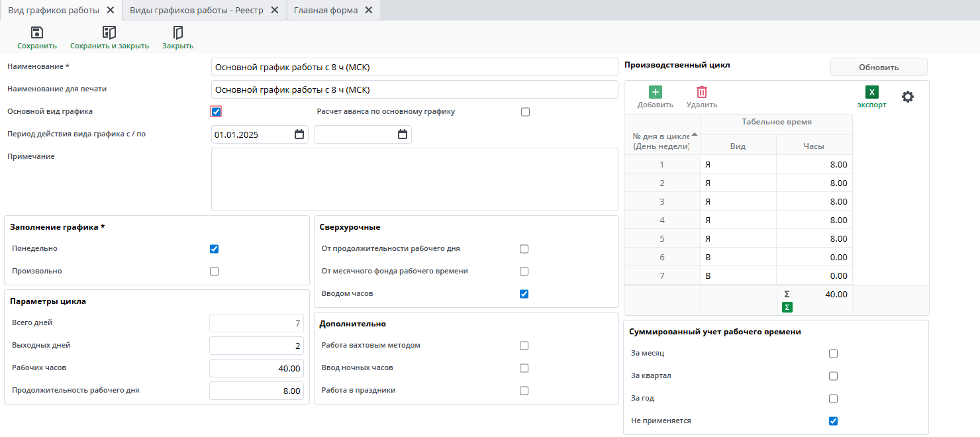
Task: Check За месяц summarized accounting
Action: pos(833,354)
